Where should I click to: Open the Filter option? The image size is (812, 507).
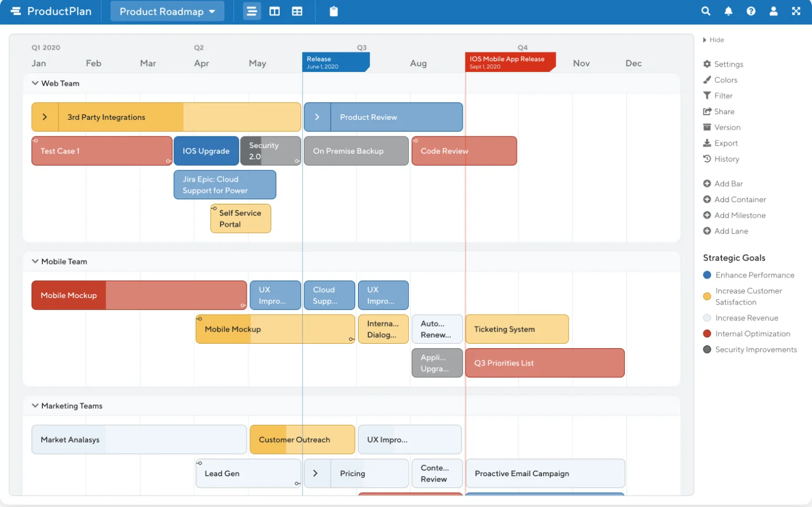(718, 96)
